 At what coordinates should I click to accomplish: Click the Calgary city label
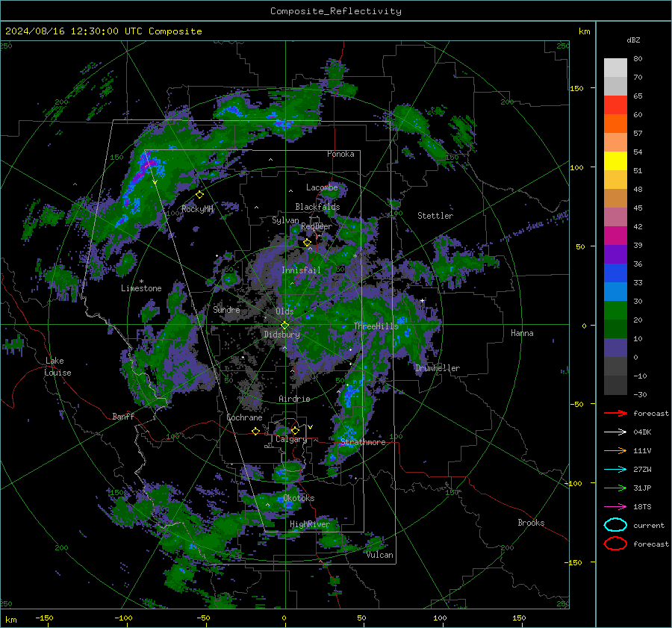coord(291,439)
